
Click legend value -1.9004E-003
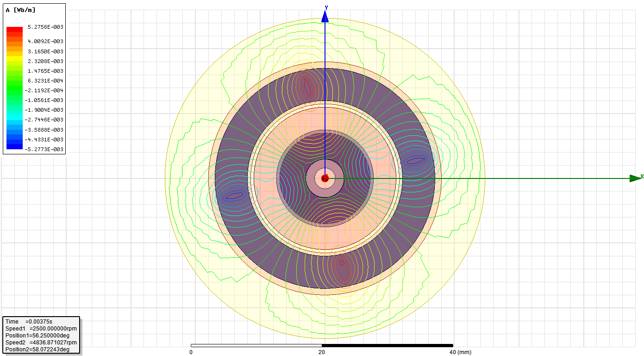pos(44,110)
